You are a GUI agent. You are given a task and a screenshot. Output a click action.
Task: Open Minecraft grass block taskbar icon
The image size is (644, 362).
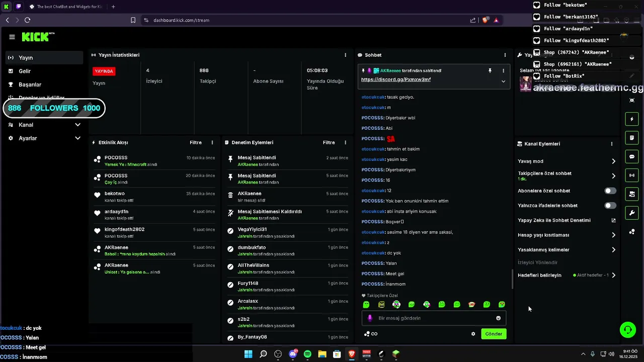[396, 354]
